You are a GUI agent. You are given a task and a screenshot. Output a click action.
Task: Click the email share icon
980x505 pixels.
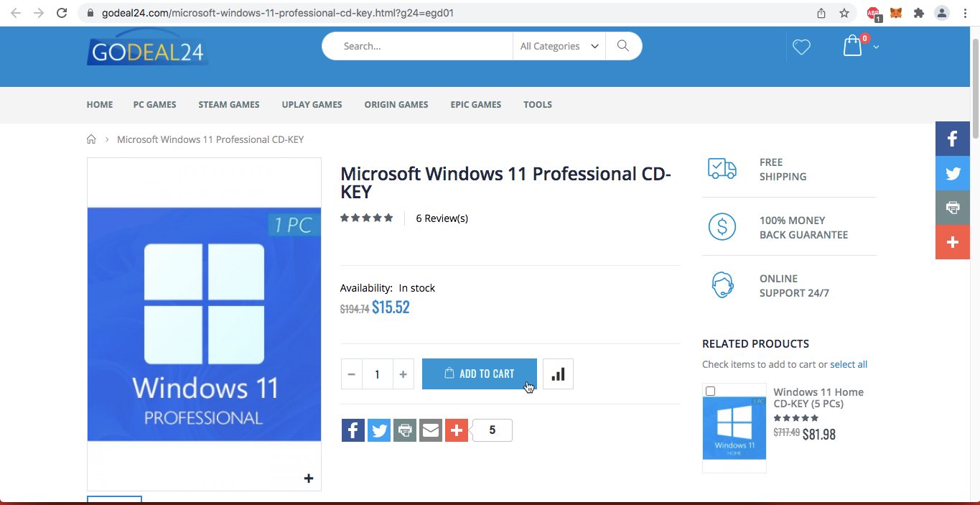point(431,430)
